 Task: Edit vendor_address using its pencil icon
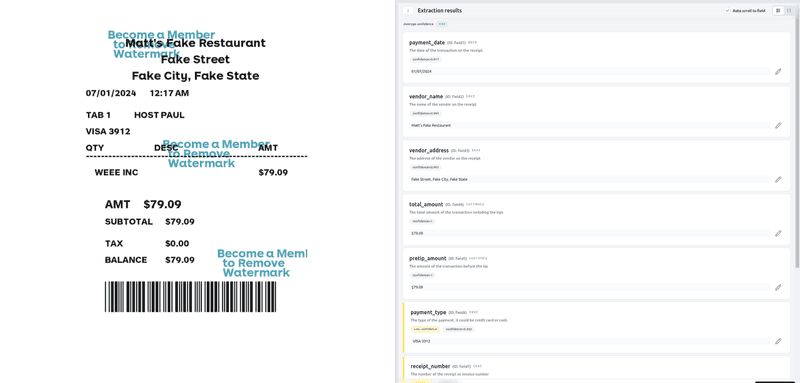[x=778, y=180]
